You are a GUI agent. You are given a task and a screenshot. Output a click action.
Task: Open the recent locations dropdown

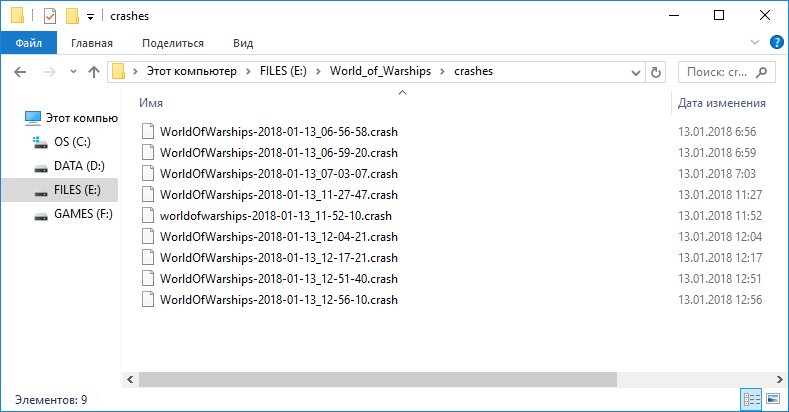pyautogui.click(x=73, y=72)
